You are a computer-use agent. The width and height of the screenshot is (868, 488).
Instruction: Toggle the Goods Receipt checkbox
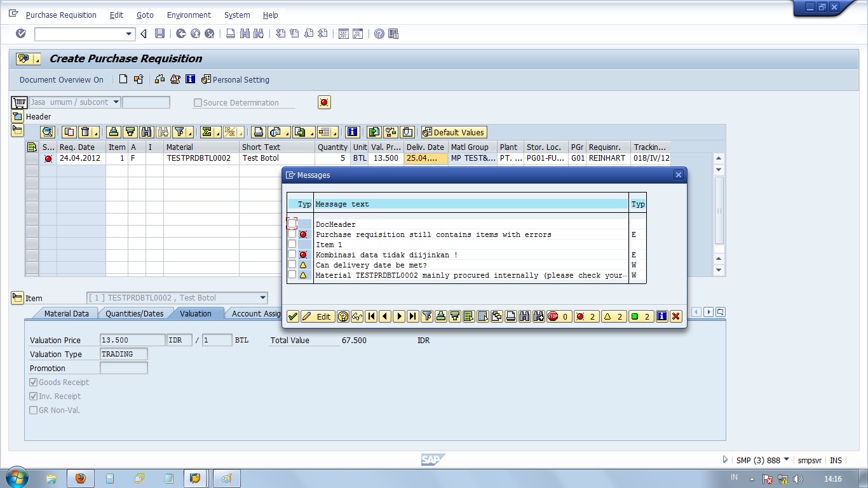click(x=34, y=382)
